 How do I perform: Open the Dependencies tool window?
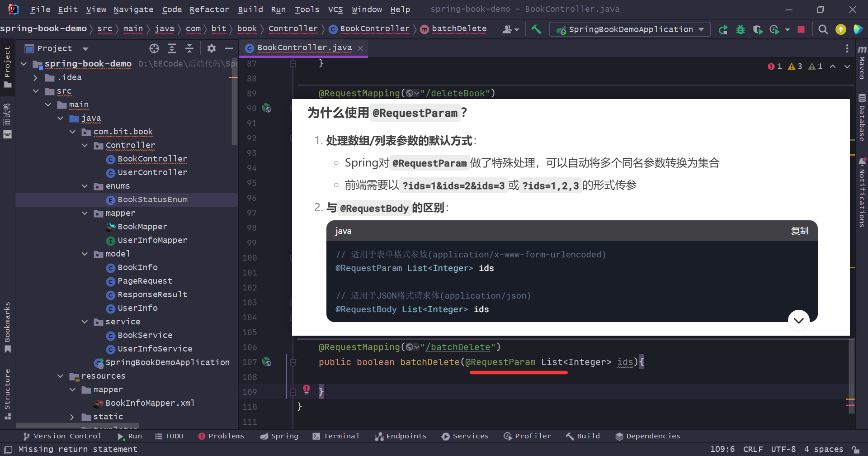tap(647, 436)
